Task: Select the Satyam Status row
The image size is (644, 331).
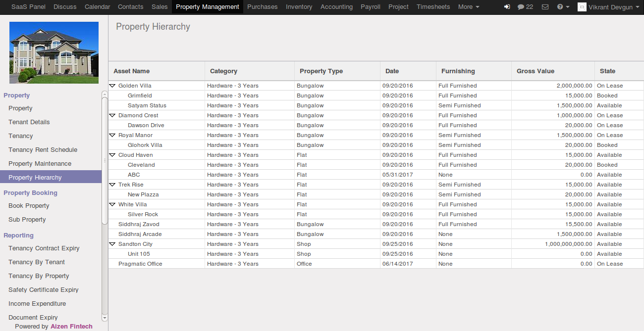Action: 376,105
